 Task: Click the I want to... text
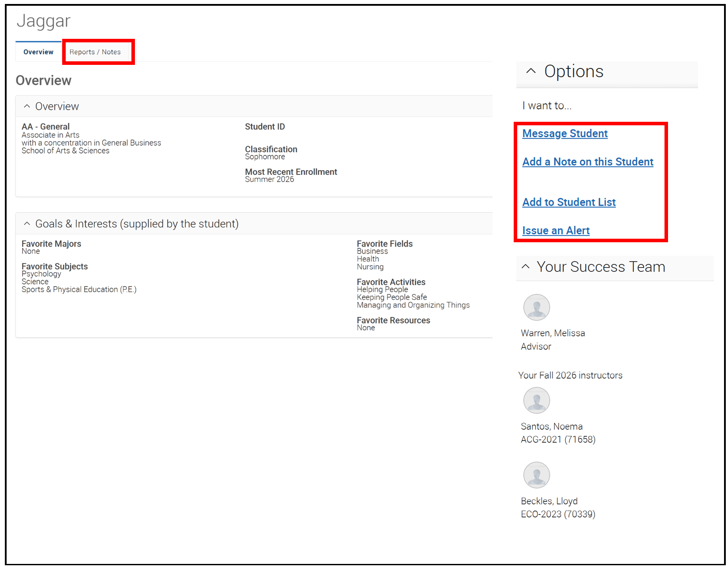(x=547, y=106)
